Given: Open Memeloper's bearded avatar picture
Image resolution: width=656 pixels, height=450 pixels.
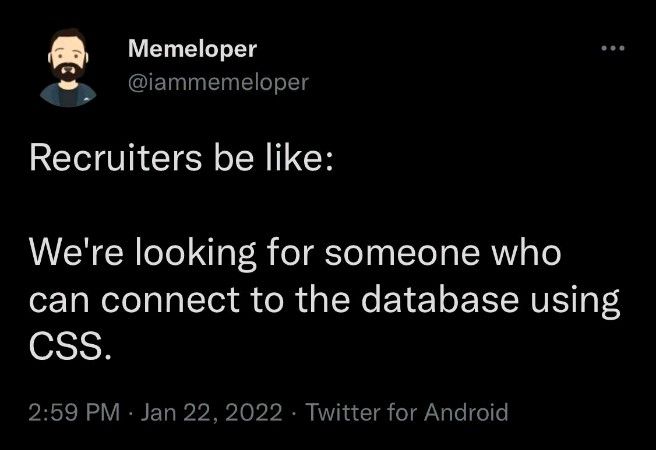Looking at the screenshot, I should point(68,67).
